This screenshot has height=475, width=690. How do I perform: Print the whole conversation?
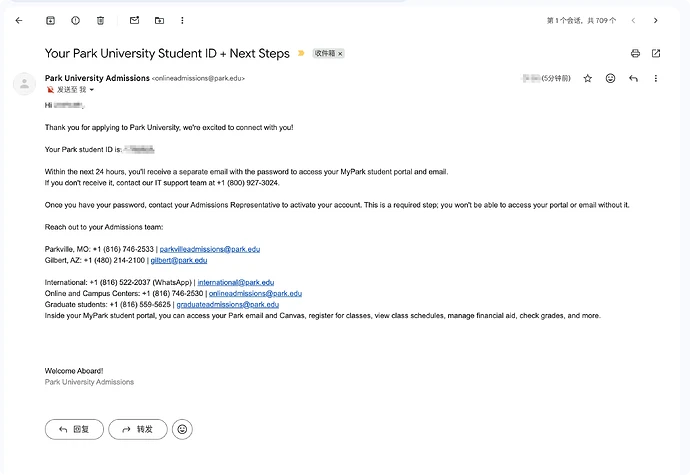pos(635,53)
